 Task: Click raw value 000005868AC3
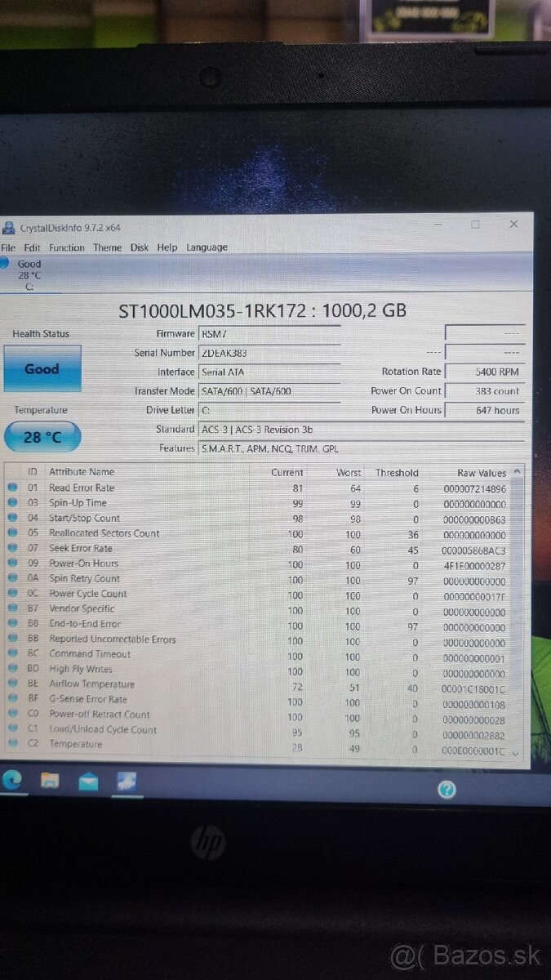point(474,550)
